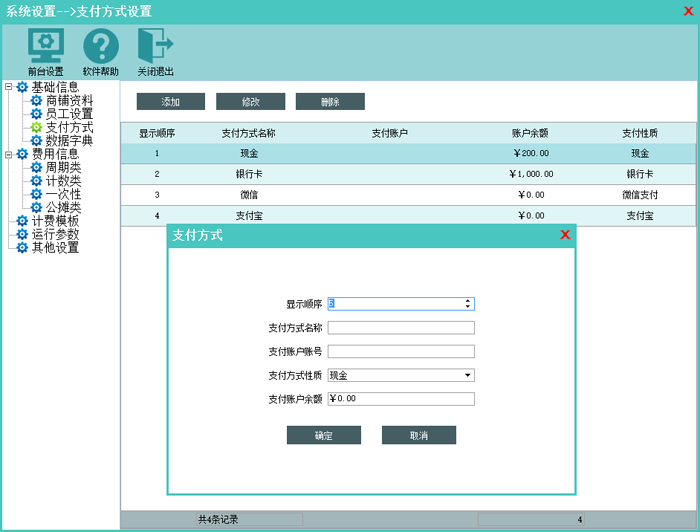Click the green gear icon for 支付方式
The height and width of the screenshot is (532, 700).
click(37, 128)
